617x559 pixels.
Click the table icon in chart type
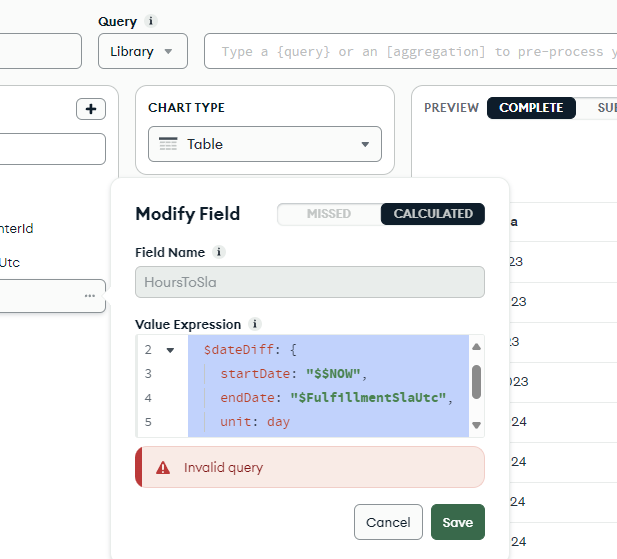pos(168,144)
